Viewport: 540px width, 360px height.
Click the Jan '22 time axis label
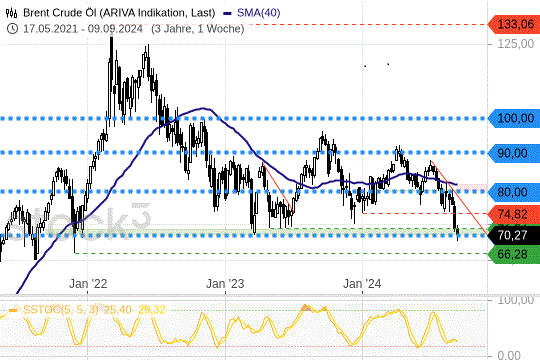click(88, 284)
